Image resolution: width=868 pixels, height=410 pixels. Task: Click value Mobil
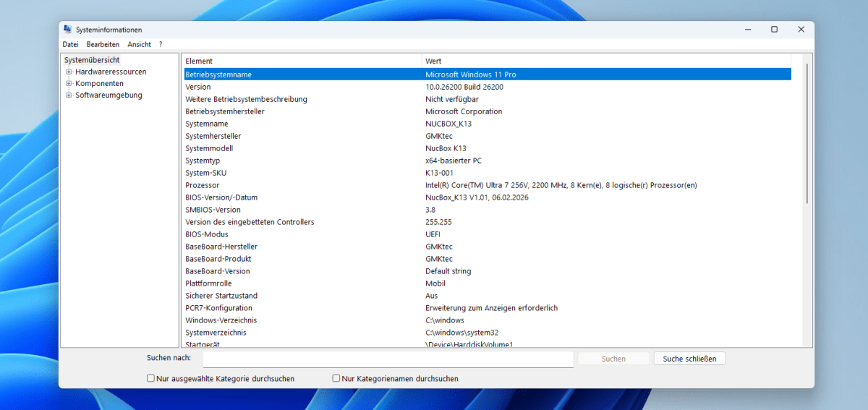pos(435,283)
